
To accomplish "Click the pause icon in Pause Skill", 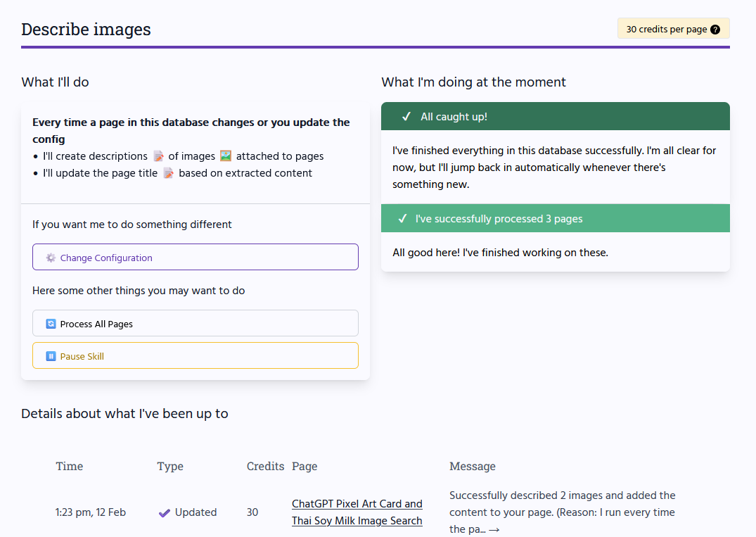I will click(51, 356).
